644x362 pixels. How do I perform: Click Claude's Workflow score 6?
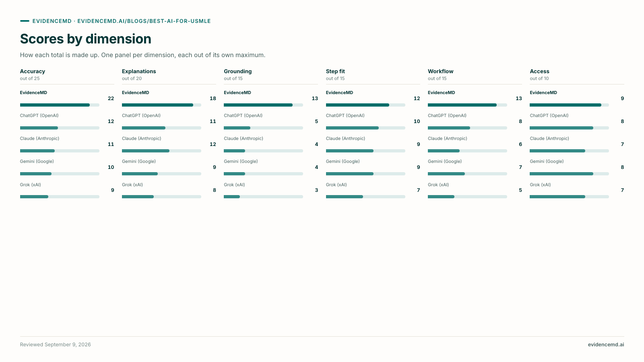click(x=520, y=144)
